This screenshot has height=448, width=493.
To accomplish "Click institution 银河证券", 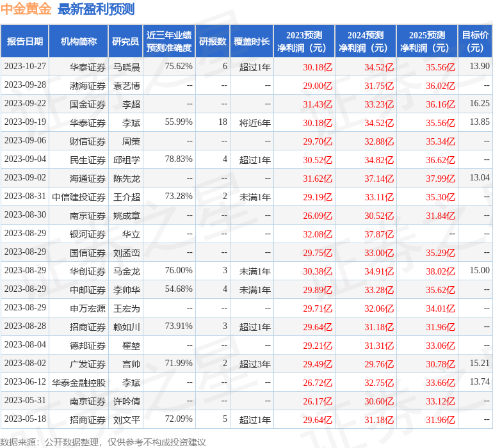I will click(88, 234).
